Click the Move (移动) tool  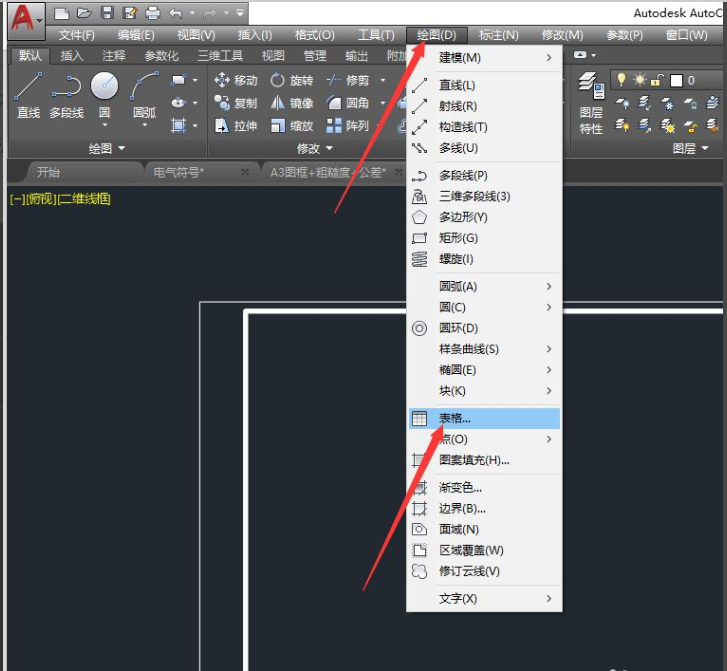pyautogui.click(x=236, y=80)
